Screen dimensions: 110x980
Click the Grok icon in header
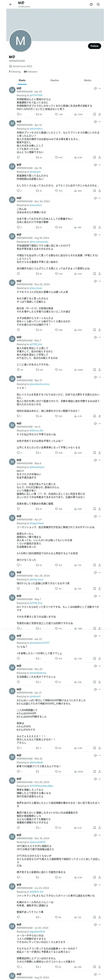pos(91,5)
